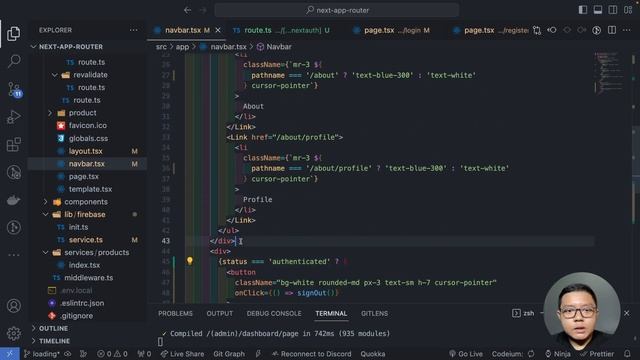The height and width of the screenshot is (360, 640).
Task: Click the app breadcrumb segment
Action: pyautogui.click(x=182, y=47)
